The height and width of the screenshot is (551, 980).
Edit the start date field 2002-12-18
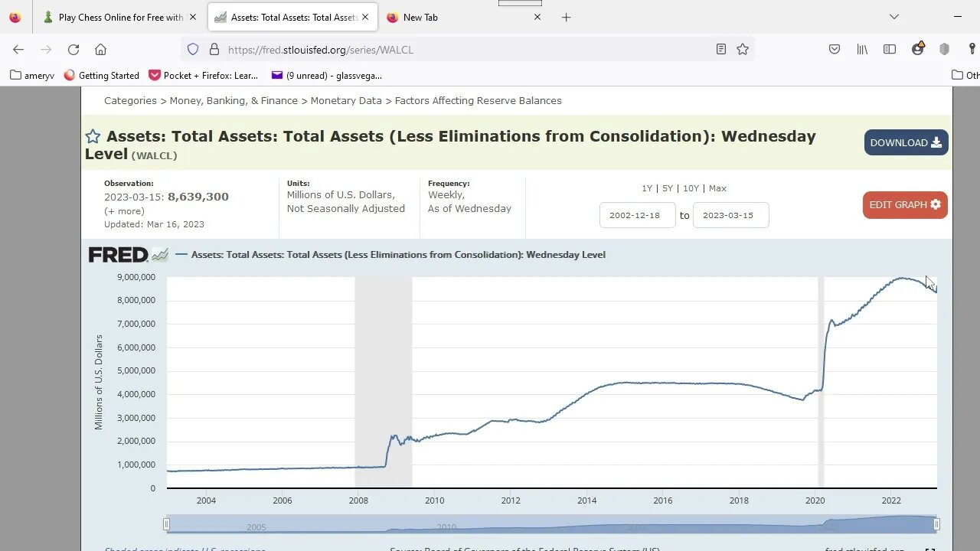[x=638, y=215]
